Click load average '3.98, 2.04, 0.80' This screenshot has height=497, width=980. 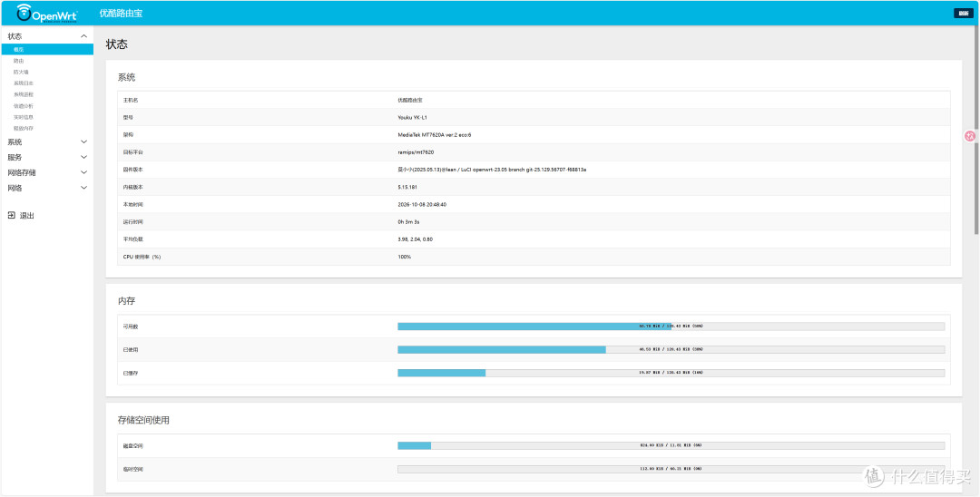[x=416, y=239]
